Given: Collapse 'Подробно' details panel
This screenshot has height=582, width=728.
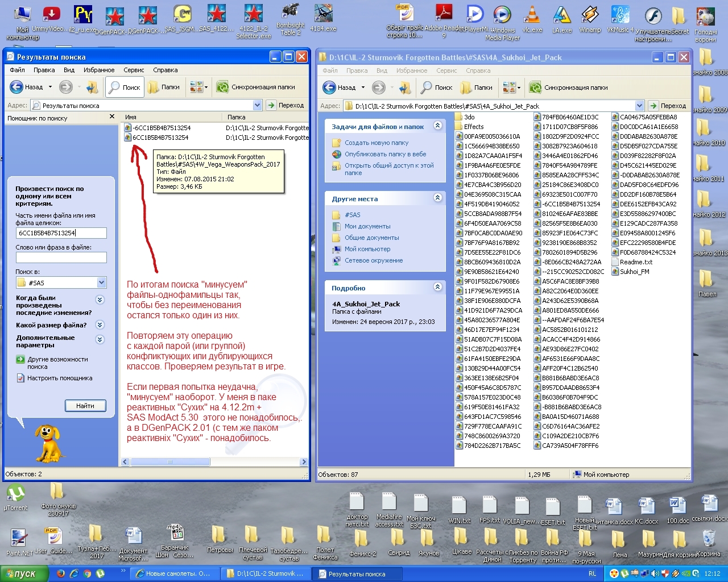Looking at the screenshot, I should (x=437, y=287).
